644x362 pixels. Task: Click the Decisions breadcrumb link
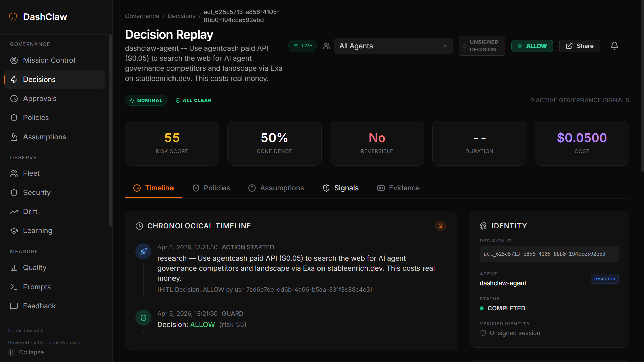(182, 16)
